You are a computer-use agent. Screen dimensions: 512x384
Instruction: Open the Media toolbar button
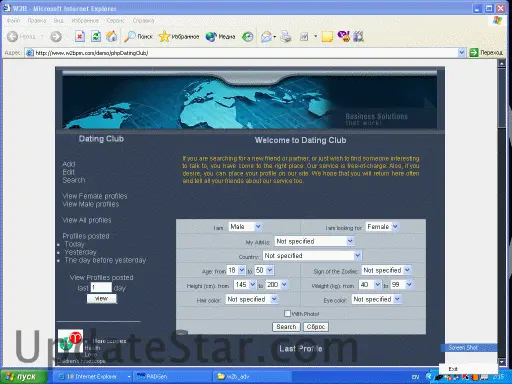pos(220,36)
